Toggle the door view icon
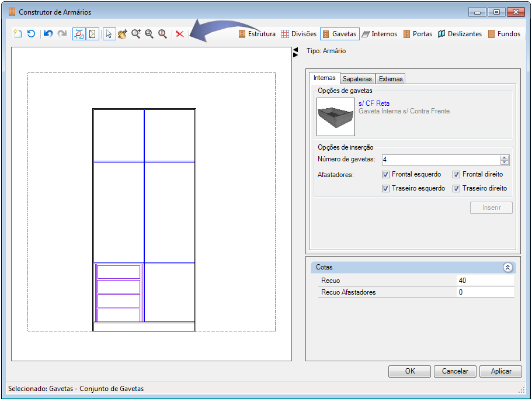The width and height of the screenshot is (532, 401). coord(92,34)
